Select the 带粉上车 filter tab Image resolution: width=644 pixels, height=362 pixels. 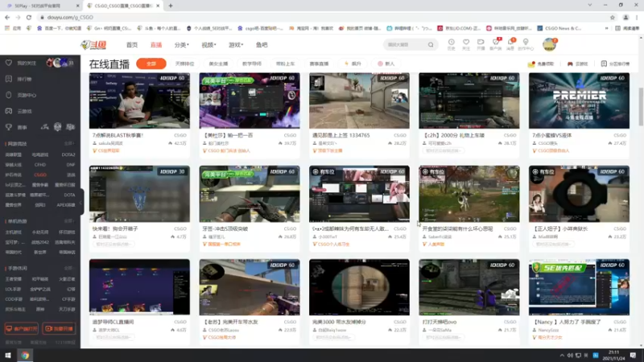click(286, 64)
